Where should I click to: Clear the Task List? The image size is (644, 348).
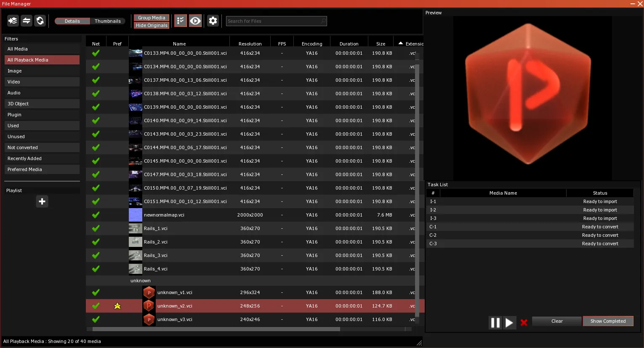tap(557, 321)
